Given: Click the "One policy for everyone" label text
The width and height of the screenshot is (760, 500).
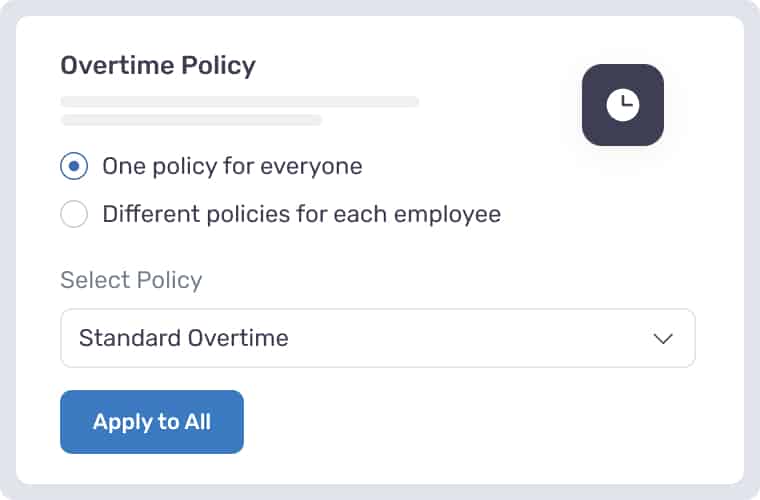Looking at the screenshot, I should point(233,167).
